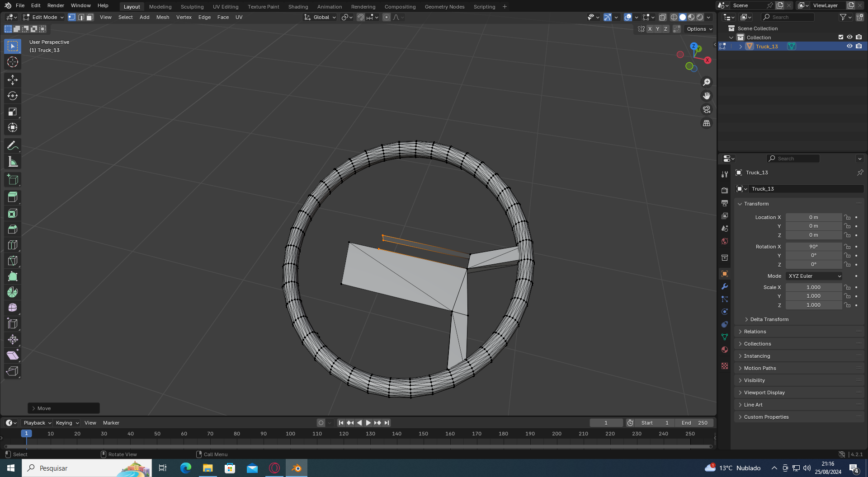Open File Explorer from taskbar
This screenshot has height=477, width=868.
[x=208, y=468]
